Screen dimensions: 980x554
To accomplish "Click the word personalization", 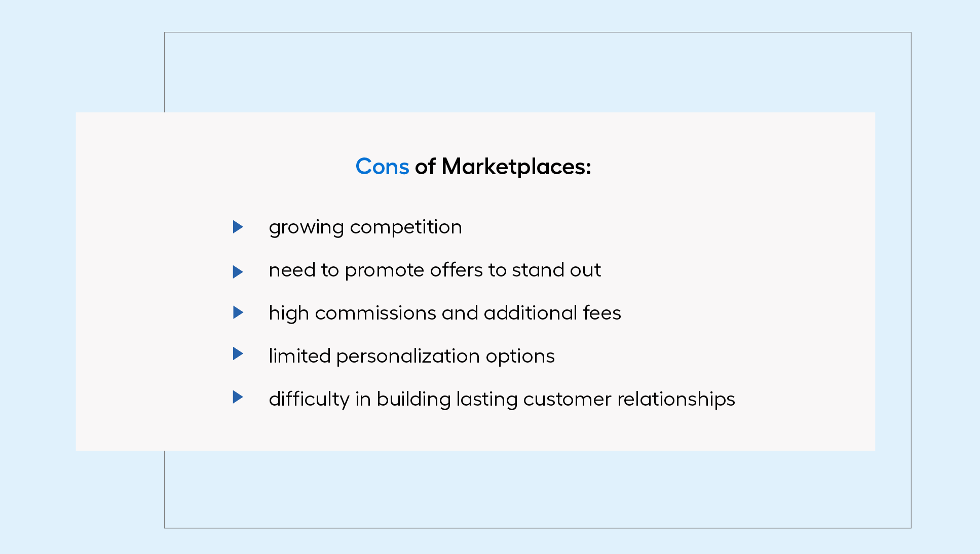I will (407, 357).
